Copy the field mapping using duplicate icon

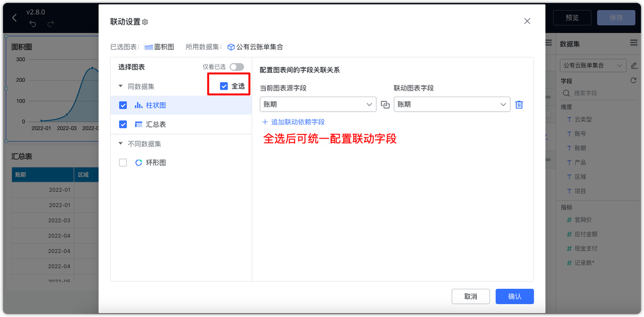384,104
